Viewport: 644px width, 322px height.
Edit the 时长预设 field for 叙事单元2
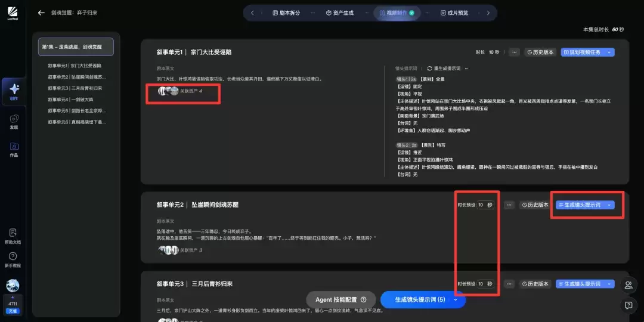[485, 205]
